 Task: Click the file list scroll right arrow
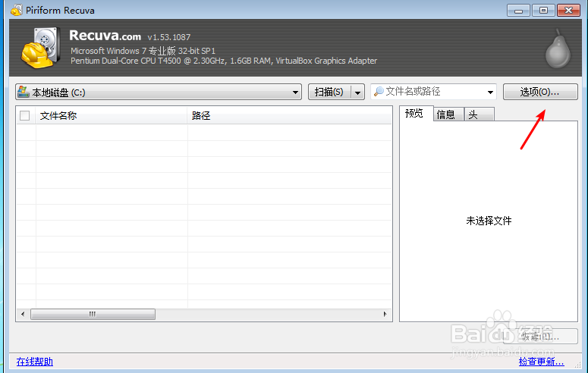point(385,314)
